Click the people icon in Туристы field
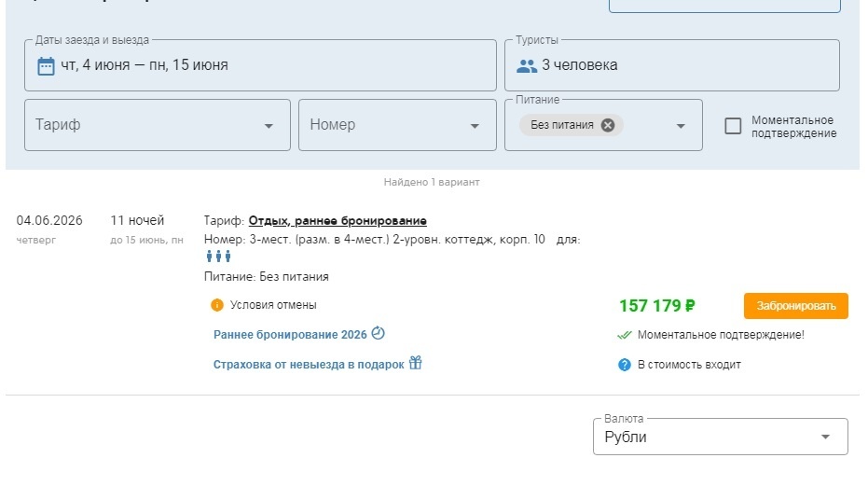 [527, 65]
